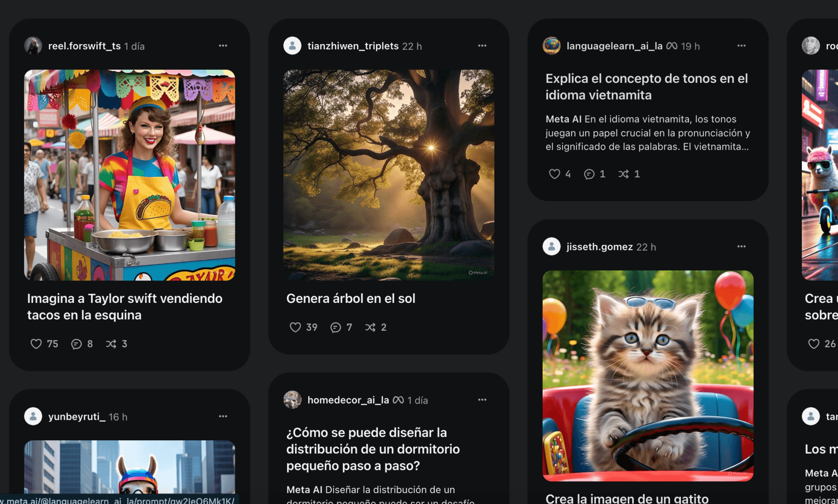Open more options on reel.forswift_ts post
The width and height of the screenshot is (838, 504).
click(223, 46)
